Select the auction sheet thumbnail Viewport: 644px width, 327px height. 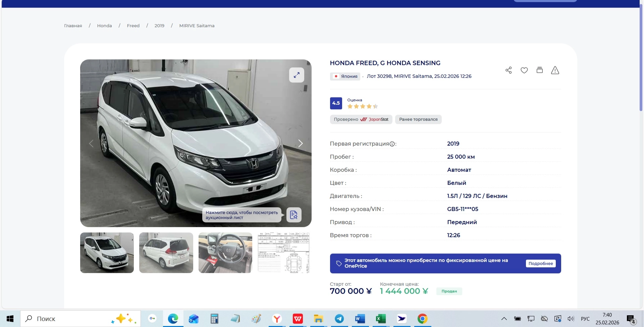(283, 253)
